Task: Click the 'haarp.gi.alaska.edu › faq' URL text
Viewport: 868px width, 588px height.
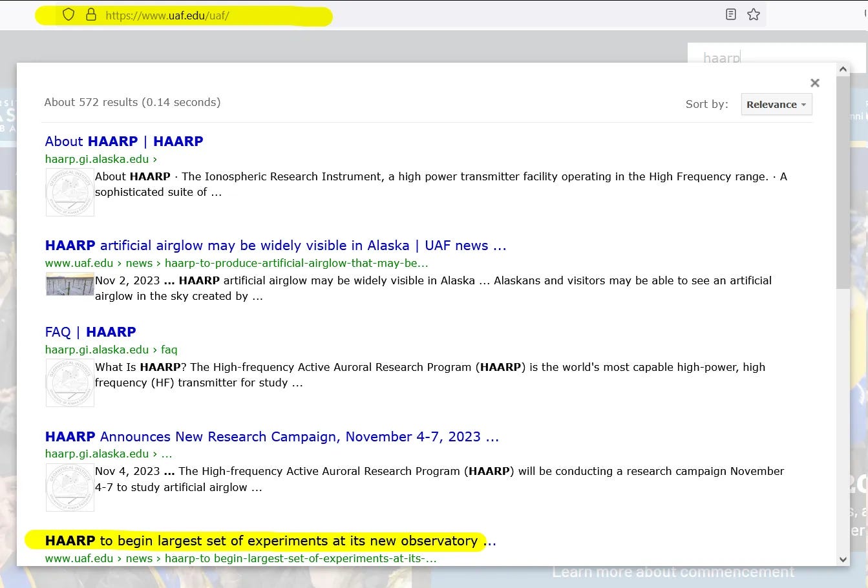Action: coord(111,350)
